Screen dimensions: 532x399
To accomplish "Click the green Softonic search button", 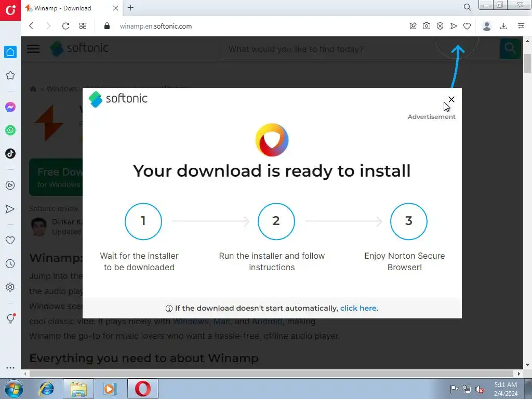I will [510, 49].
